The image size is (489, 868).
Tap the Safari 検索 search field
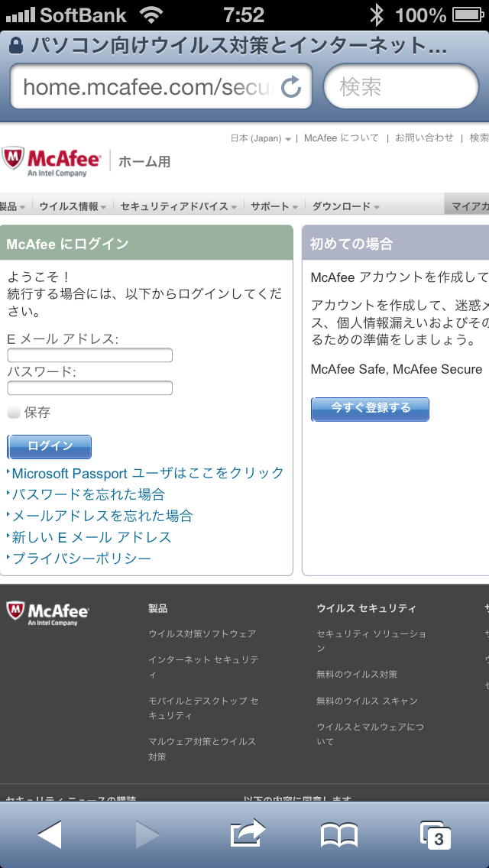[x=401, y=86]
